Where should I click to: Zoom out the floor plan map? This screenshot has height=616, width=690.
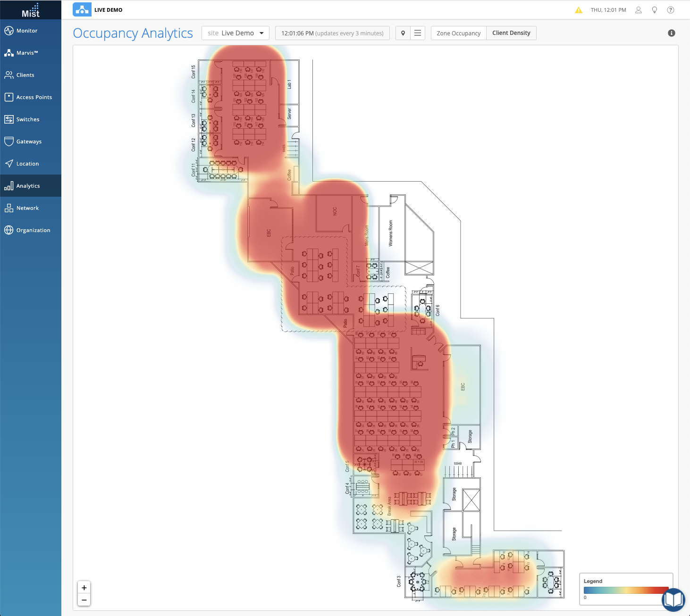tap(84, 600)
